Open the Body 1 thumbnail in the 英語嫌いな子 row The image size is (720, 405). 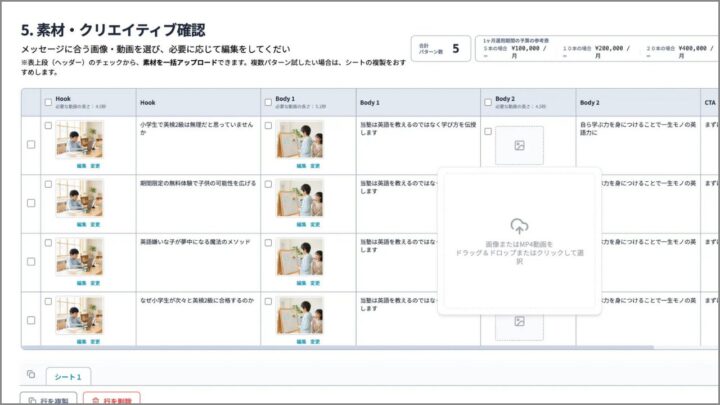pos(299,257)
